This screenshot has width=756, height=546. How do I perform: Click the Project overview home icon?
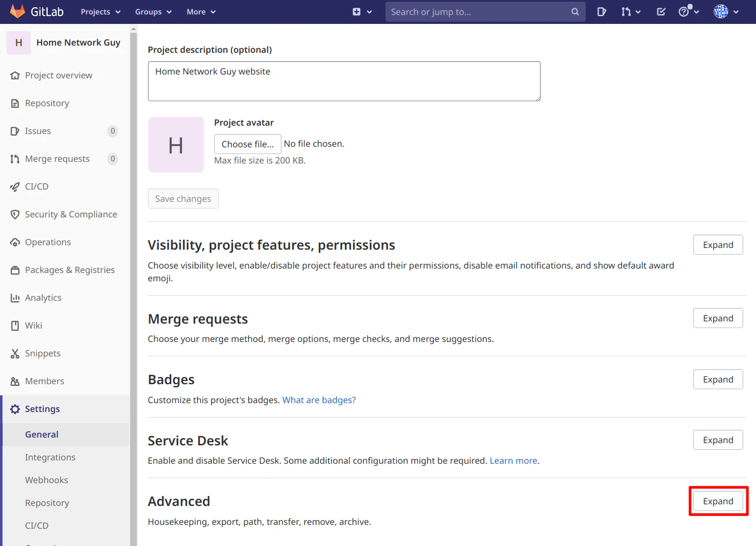(x=15, y=76)
